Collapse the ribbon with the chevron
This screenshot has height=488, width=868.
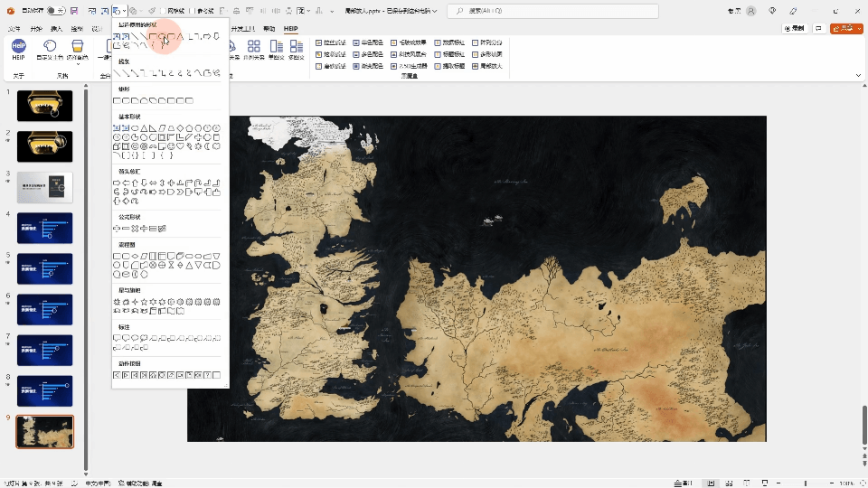coord(859,75)
